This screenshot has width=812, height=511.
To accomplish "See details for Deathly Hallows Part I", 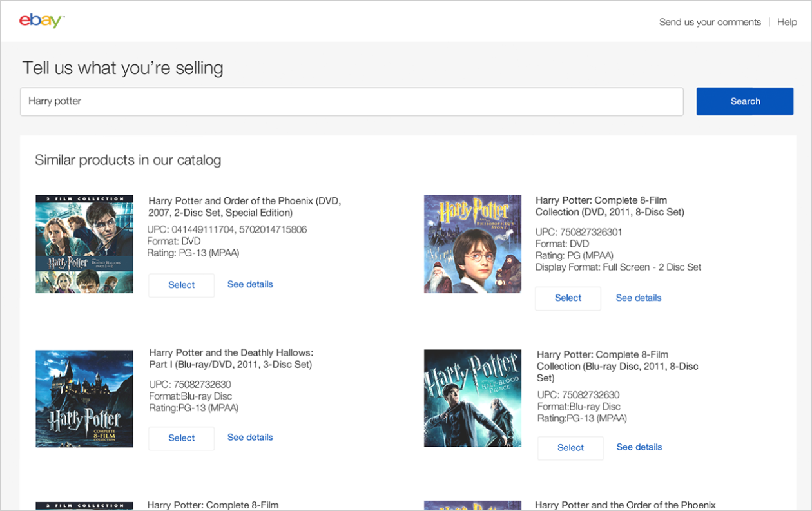I will click(250, 437).
